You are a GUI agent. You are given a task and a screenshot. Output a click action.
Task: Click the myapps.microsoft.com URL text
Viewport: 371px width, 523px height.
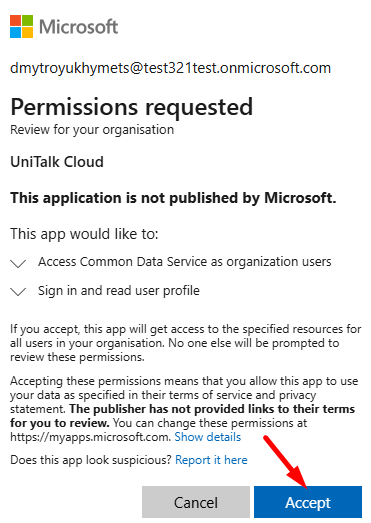(91, 437)
